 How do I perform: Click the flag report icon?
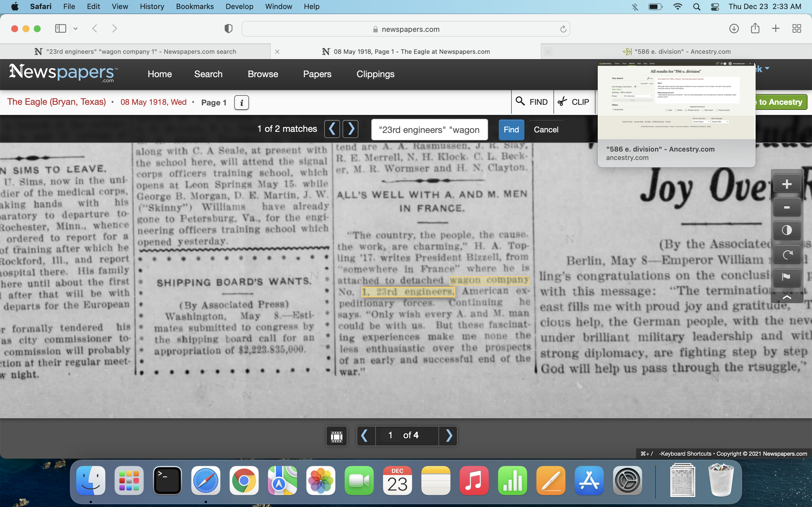coord(787,277)
